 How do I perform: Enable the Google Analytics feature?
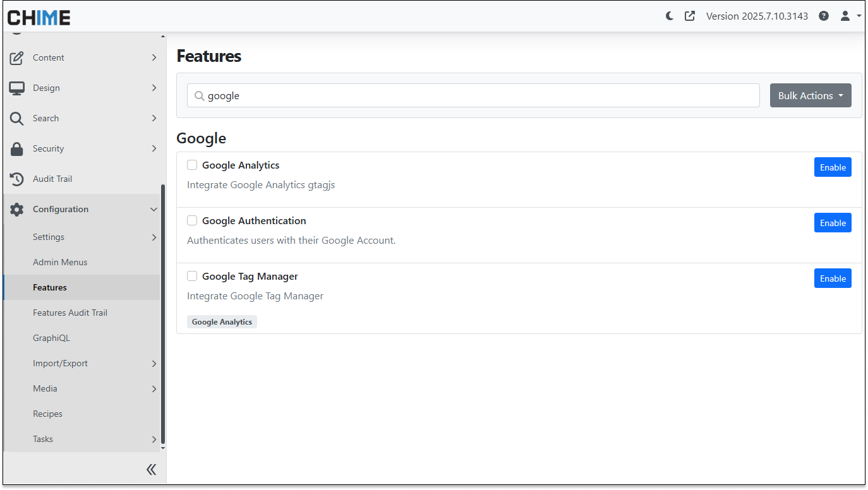[x=833, y=167]
